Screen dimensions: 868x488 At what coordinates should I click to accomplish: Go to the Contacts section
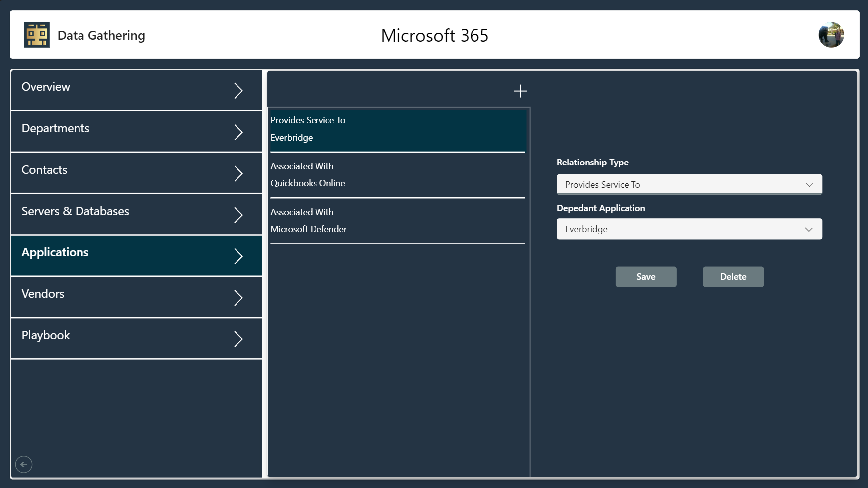click(137, 173)
